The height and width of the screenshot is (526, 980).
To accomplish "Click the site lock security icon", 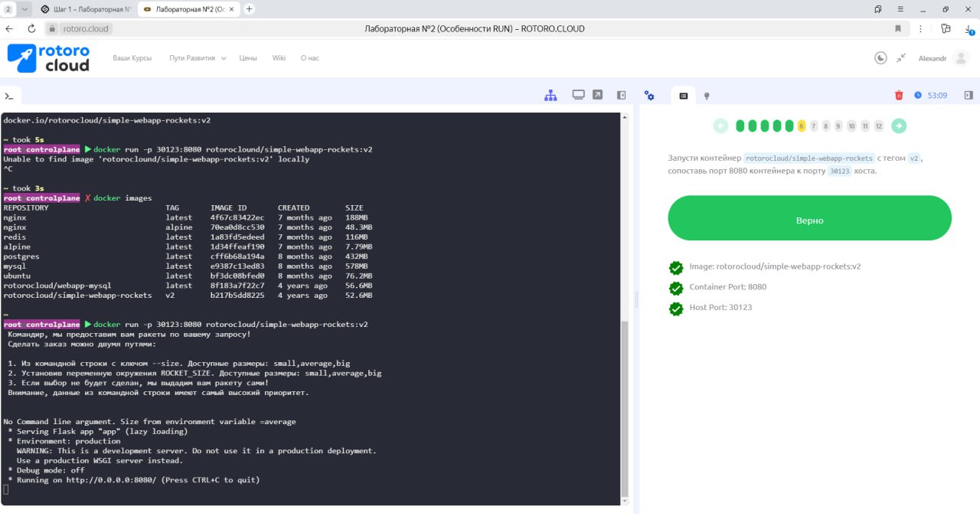I will point(53,29).
